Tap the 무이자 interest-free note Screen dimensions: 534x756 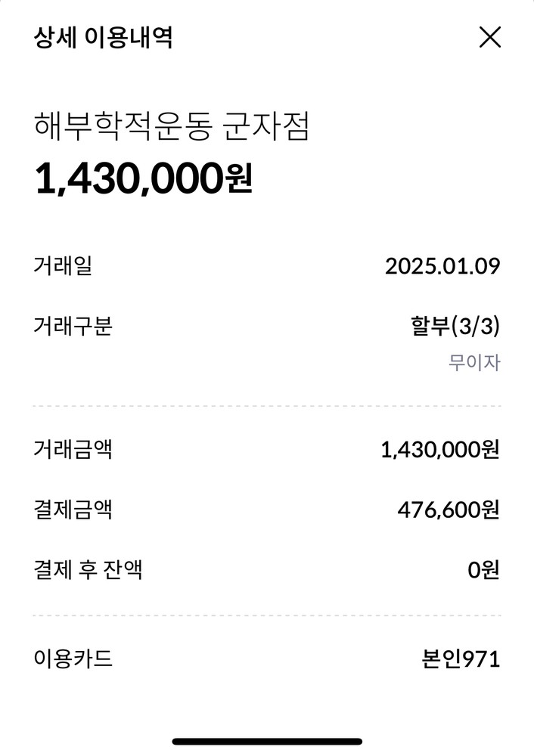[474, 363]
